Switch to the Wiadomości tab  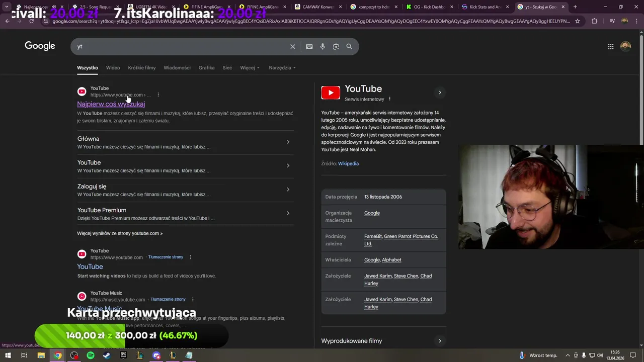coord(177,68)
